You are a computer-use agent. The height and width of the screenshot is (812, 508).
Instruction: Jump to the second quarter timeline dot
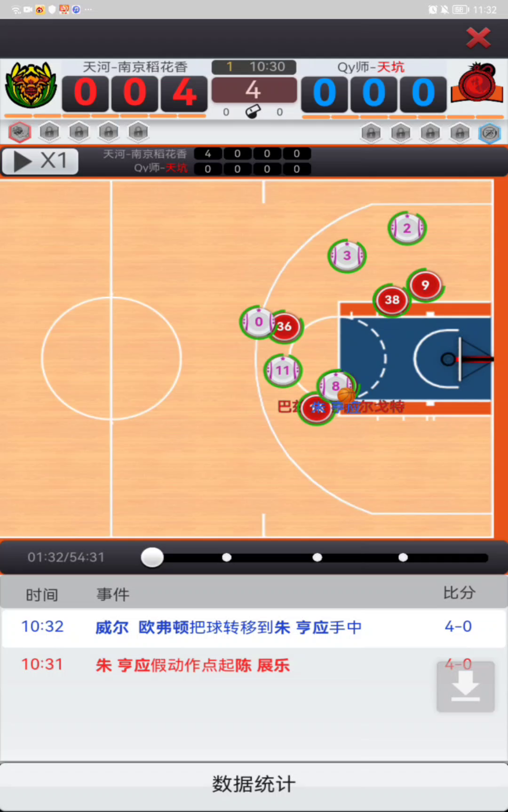coord(227,557)
